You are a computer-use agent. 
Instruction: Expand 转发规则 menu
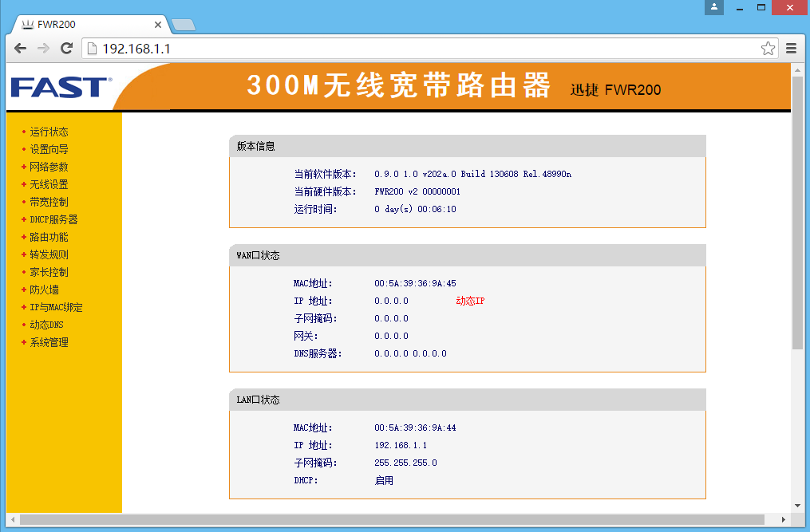pyautogui.click(x=49, y=254)
